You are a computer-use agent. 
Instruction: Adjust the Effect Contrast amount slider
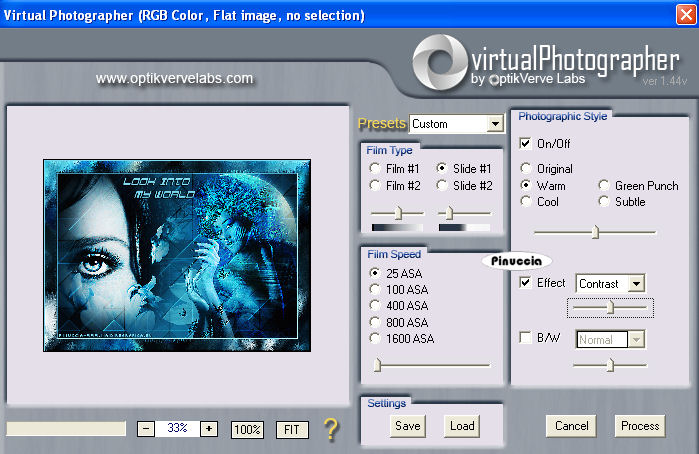point(610,307)
